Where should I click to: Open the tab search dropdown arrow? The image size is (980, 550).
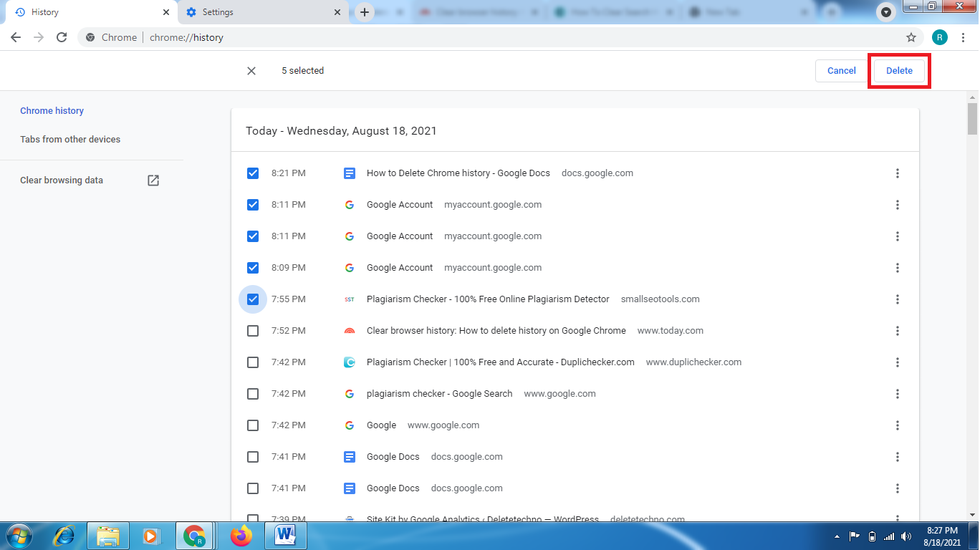coord(886,12)
